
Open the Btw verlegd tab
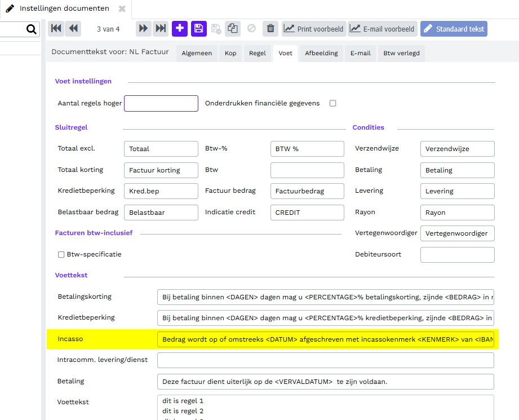(x=401, y=53)
